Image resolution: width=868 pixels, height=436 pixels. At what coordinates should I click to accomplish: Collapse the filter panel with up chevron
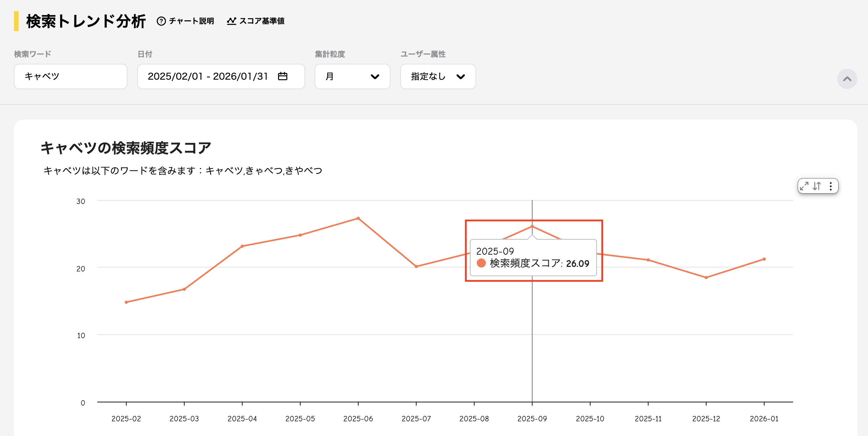[847, 79]
